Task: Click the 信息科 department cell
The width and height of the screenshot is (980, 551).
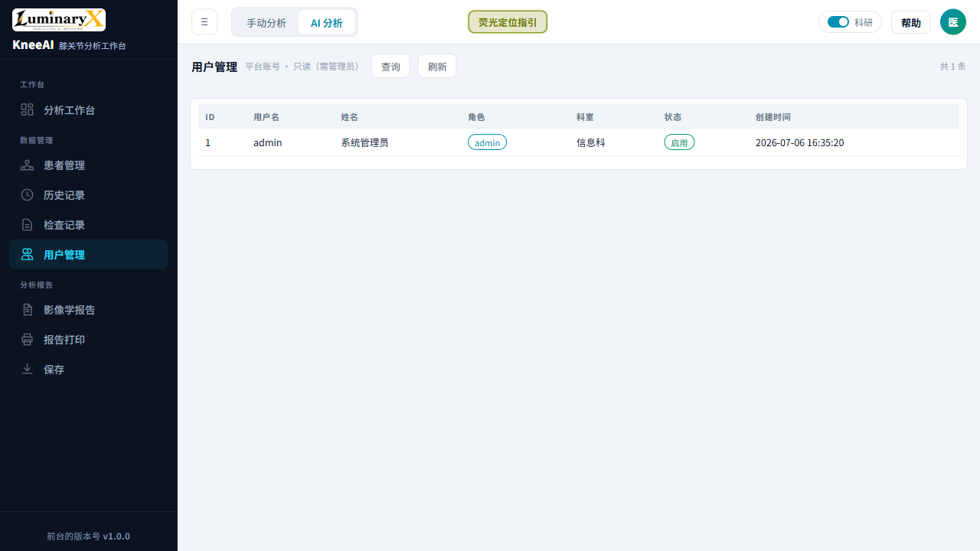Action: click(x=591, y=142)
